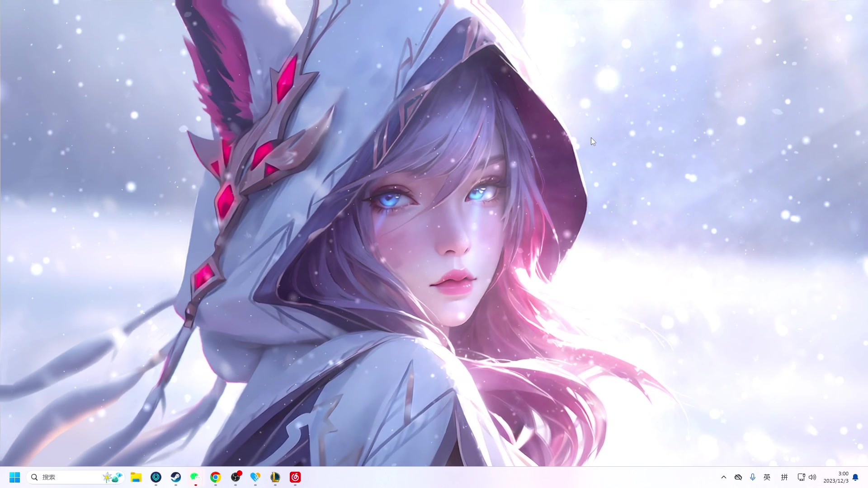
Task: Open network settings tray icon
Action: point(801,477)
